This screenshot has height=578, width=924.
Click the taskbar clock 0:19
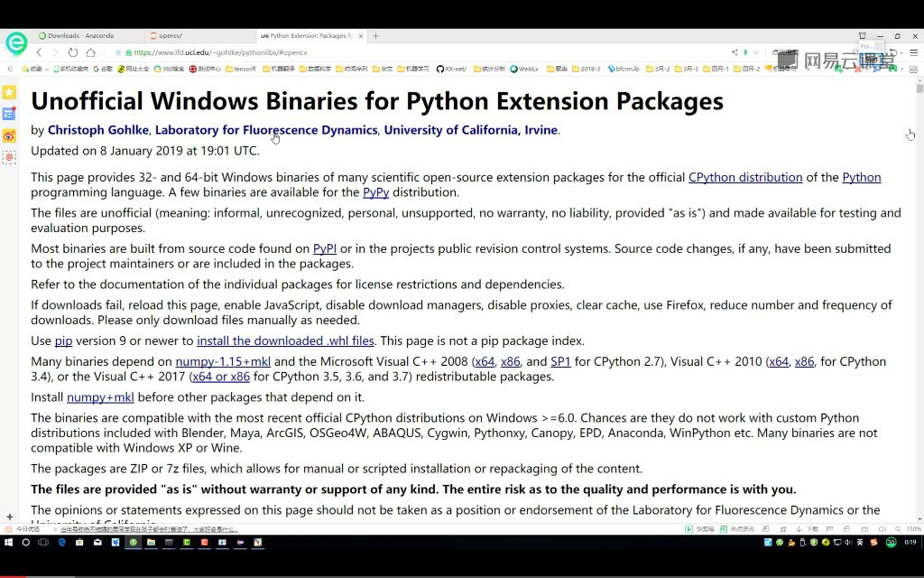click(910, 542)
